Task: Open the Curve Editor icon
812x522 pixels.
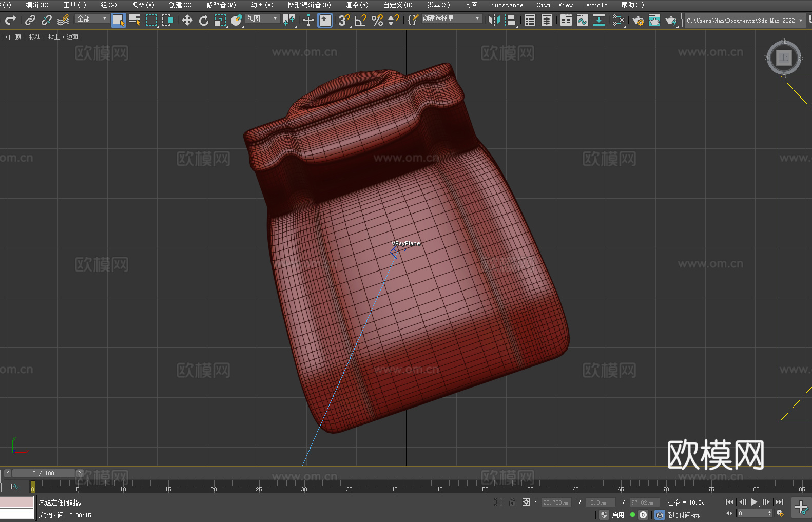Action: 583,20
